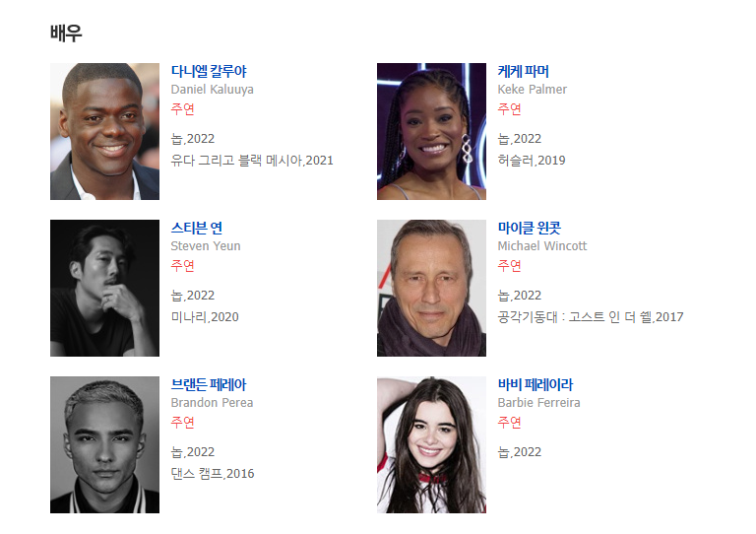Open 놉,2022 under Daniel Kaluuya
This screenshot has width=756, height=534.
(192, 139)
